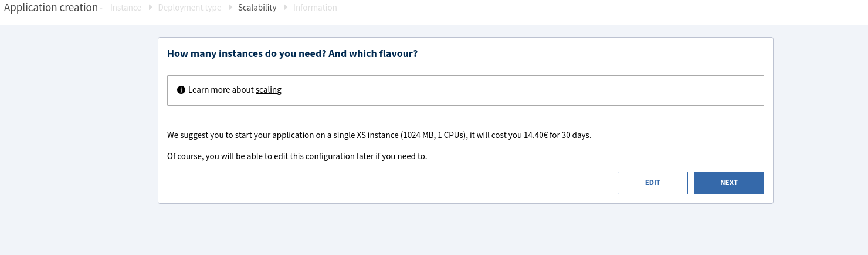This screenshot has width=868, height=255.
Task: Proceed with the NEXT button
Action: pos(728,183)
